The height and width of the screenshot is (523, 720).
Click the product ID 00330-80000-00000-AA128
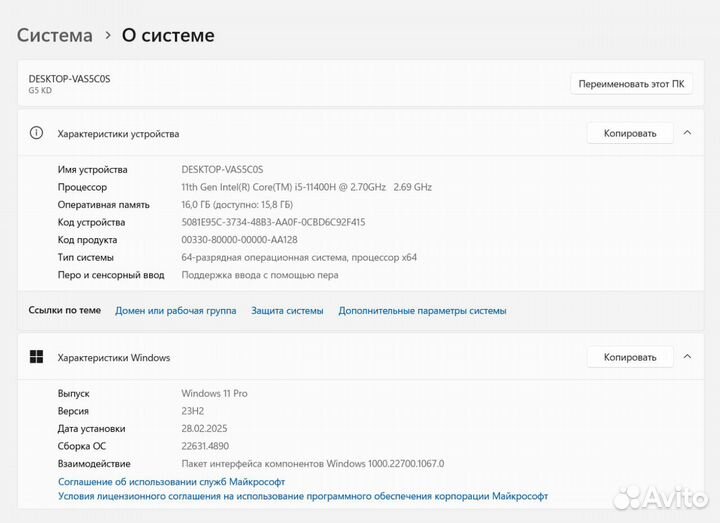[239, 240]
